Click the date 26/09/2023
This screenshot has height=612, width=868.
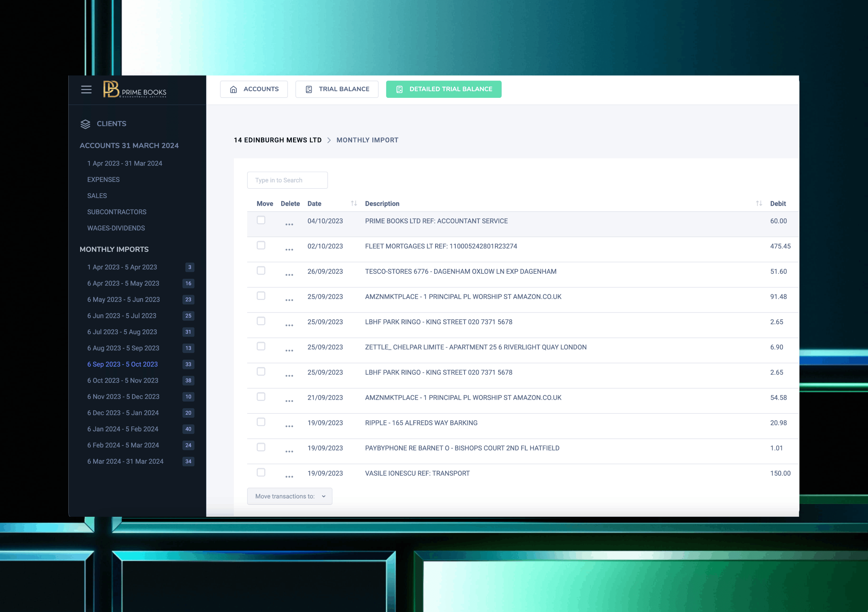[325, 272]
